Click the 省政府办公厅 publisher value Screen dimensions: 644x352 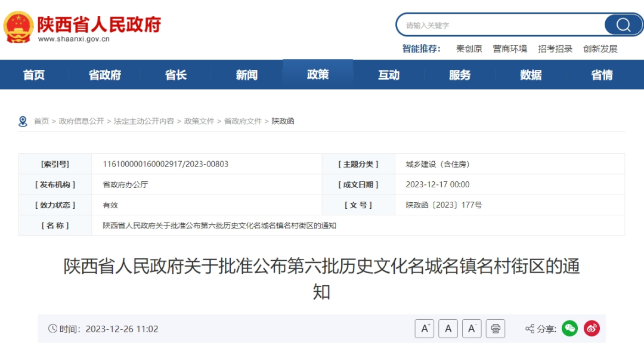click(125, 184)
